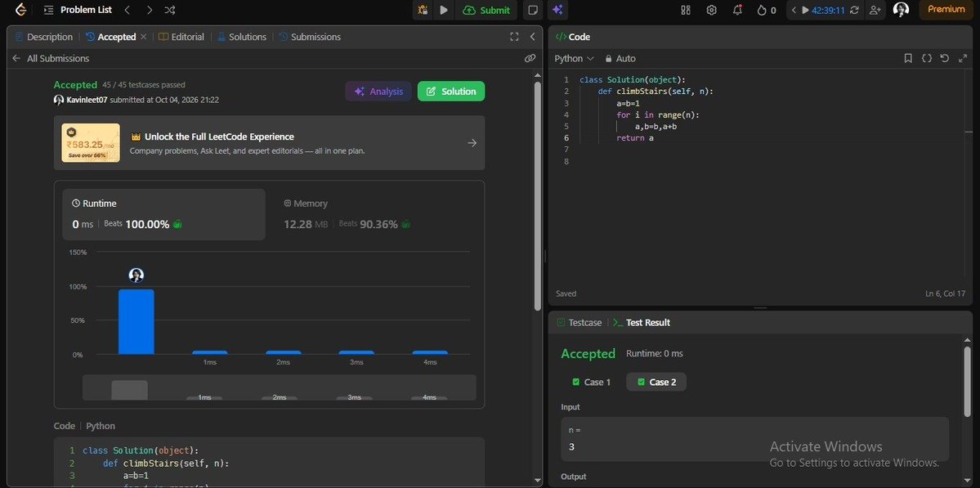980x488 pixels.
Task: Click the '45 / 45 testcases passed' text
Action: (144, 85)
